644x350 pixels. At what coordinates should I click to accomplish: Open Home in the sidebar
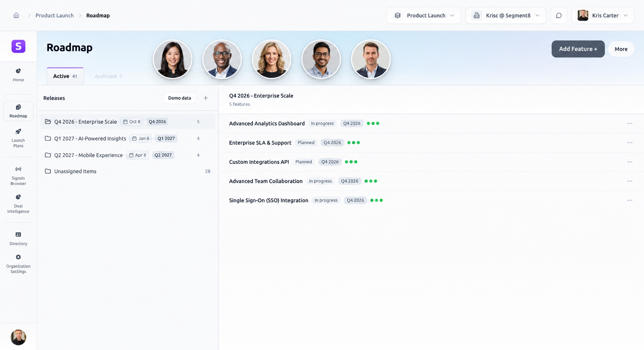pos(18,75)
